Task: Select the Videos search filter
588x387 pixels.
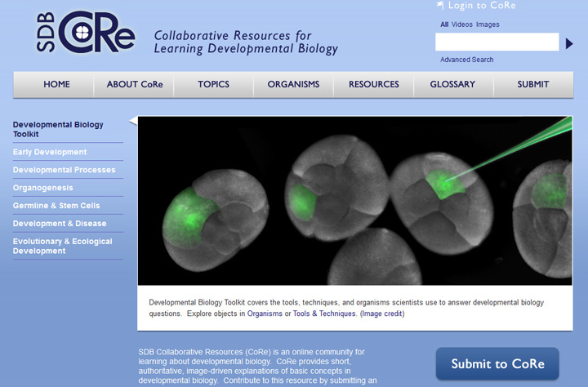Action: pos(461,24)
